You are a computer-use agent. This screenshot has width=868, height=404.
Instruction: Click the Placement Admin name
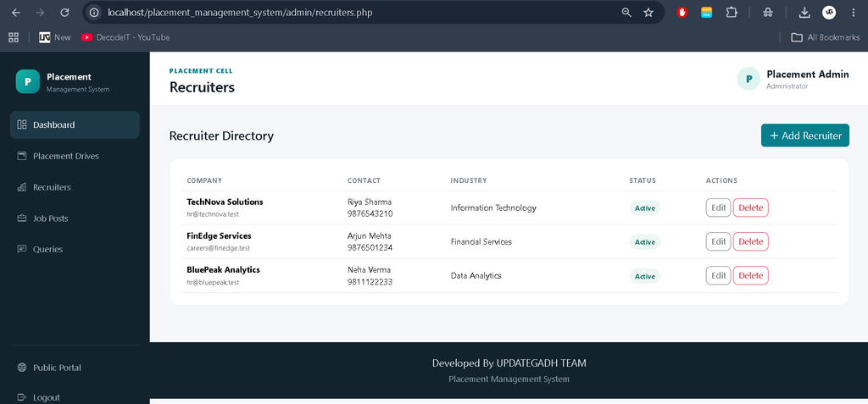pos(808,75)
